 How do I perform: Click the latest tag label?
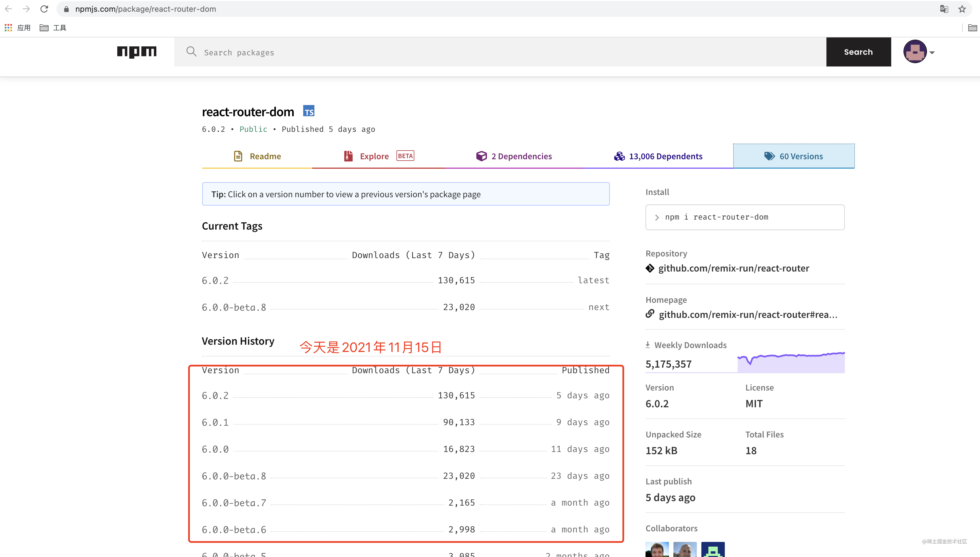(x=593, y=280)
